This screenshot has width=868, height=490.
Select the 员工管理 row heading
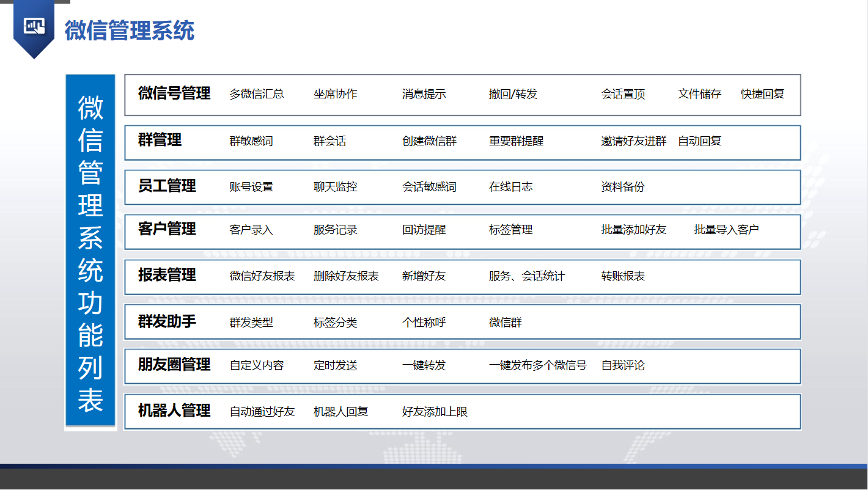167,186
